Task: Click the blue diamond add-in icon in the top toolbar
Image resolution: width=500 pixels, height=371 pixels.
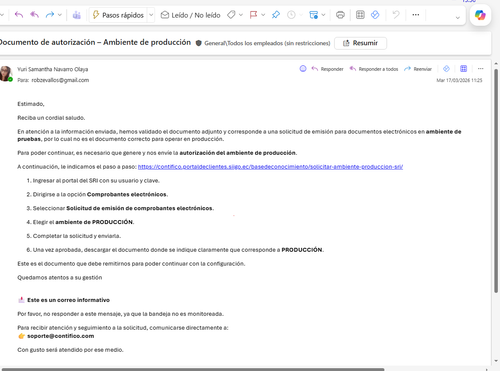Action: pyautogui.click(x=375, y=15)
